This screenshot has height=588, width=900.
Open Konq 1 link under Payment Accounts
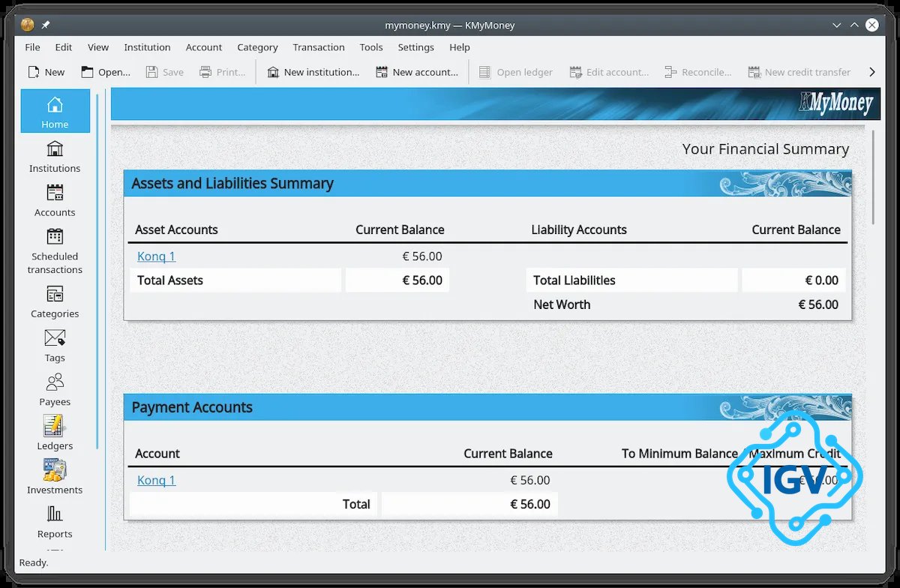tap(156, 480)
